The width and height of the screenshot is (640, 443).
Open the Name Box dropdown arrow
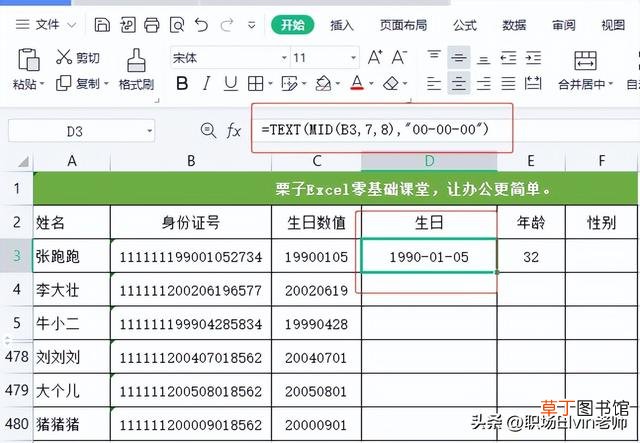pyautogui.click(x=149, y=131)
